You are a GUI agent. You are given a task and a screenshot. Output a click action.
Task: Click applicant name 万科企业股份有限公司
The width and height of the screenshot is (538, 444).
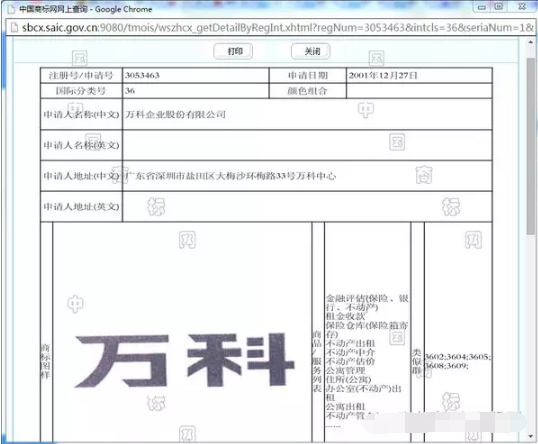[x=175, y=114]
